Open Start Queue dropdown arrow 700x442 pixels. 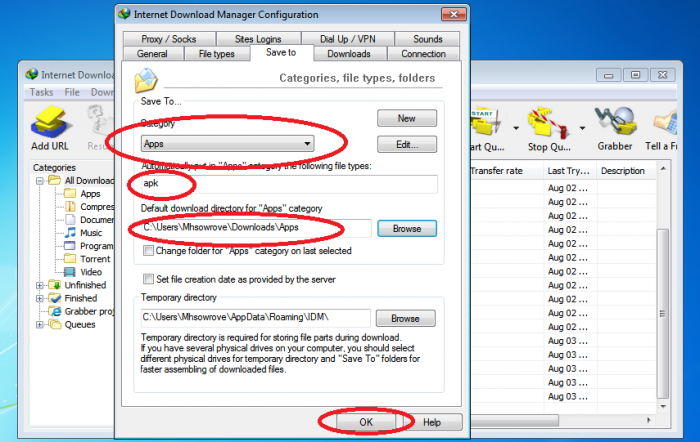516,128
